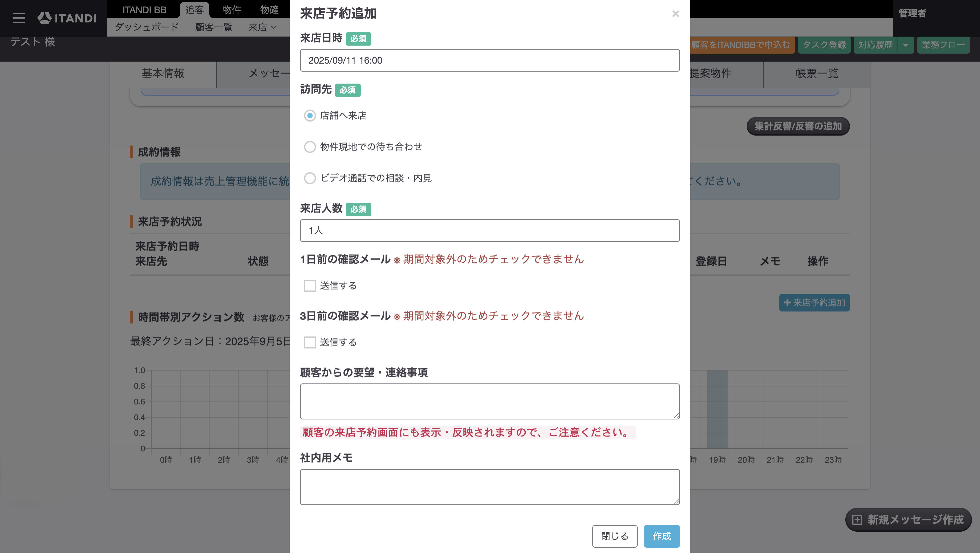Viewport: 980px width, 553px height.
Task: Switch to the 物件 tab
Action: (232, 10)
